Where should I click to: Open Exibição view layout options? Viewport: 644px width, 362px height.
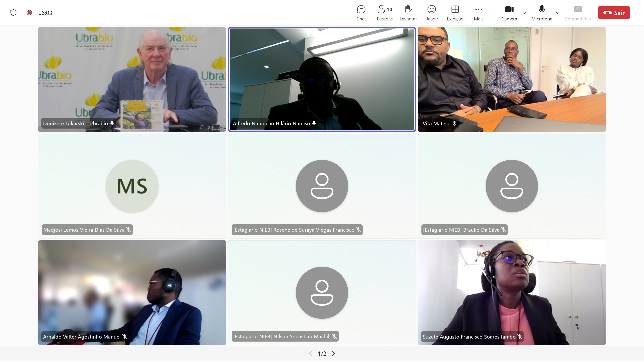455,13
